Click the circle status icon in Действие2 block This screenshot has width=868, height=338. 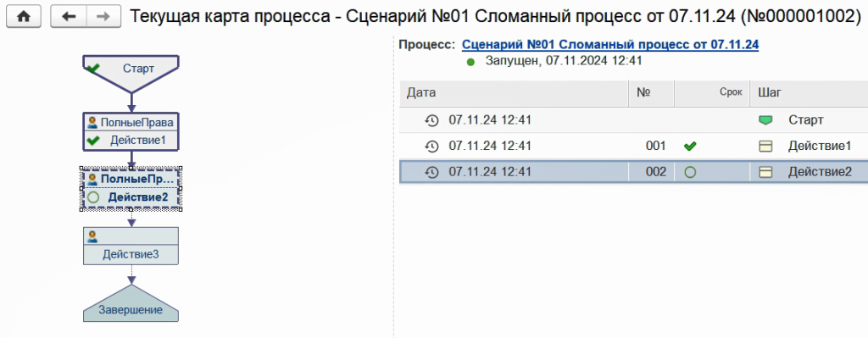pyautogui.click(x=93, y=197)
